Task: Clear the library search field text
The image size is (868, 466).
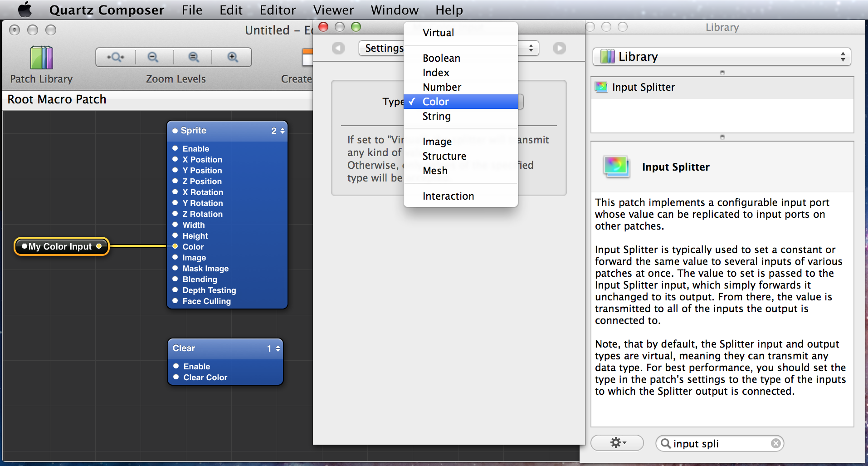Action: [776, 443]
